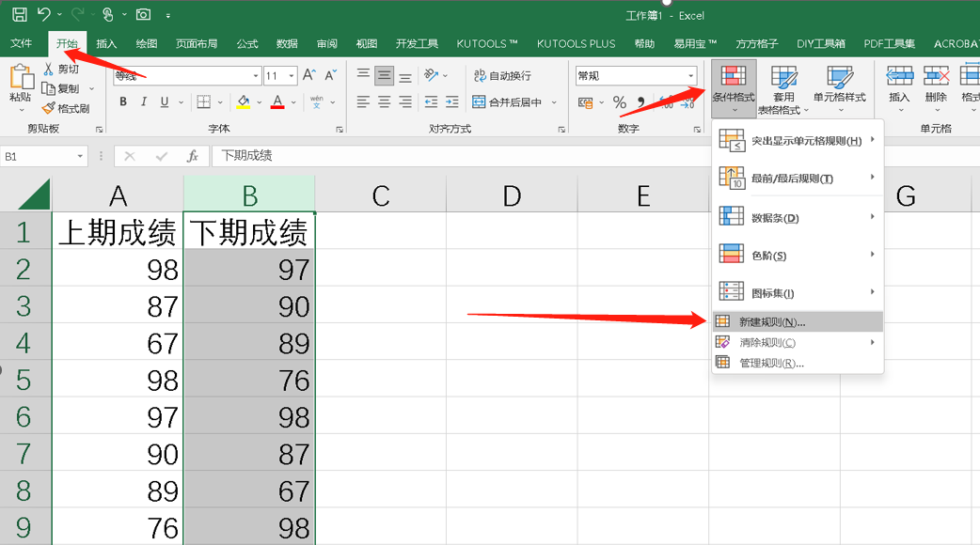
Task: Switch to the 插入 ribbon tab
Action: (106, 43)
